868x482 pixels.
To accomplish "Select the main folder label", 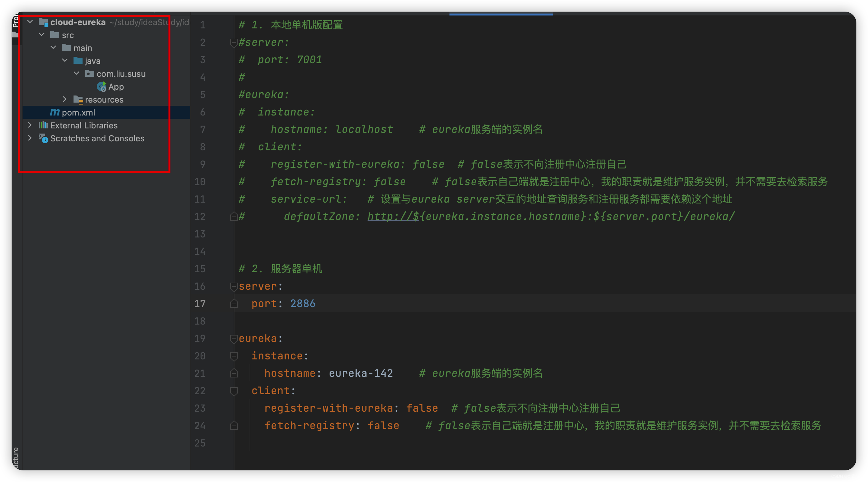I will pyautogui.click(x=83, y=48).
